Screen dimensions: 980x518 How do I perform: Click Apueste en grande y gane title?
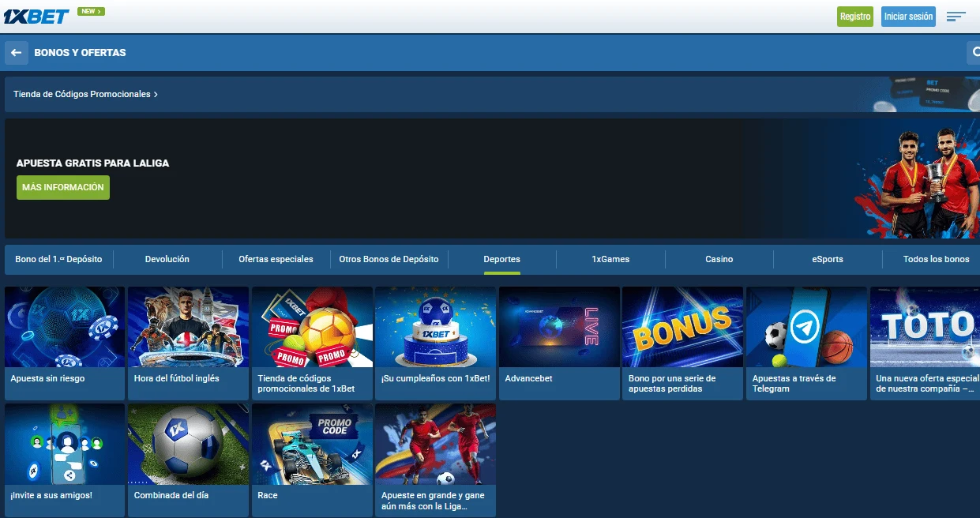[433, 501]
